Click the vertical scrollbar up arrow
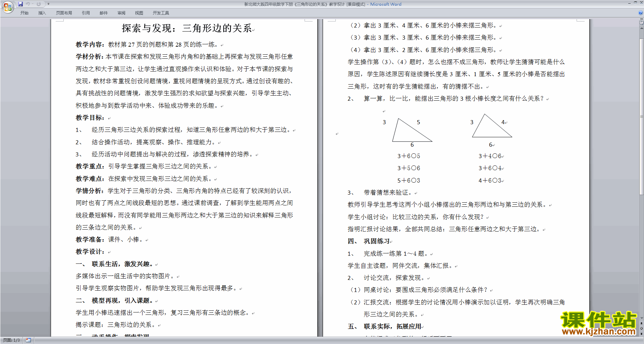This screenshot has width=644, height=344. click(x=642, y=29)
